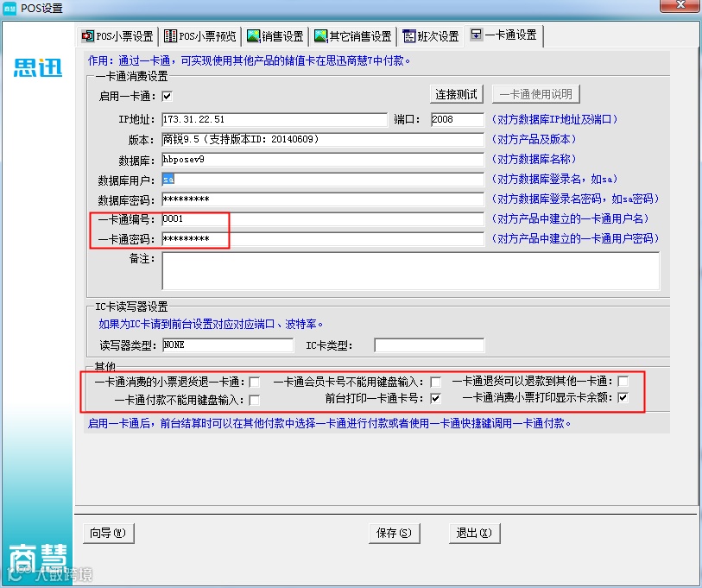
Task: Open the IC卡类型 combo box
Action: coord(429,345)
